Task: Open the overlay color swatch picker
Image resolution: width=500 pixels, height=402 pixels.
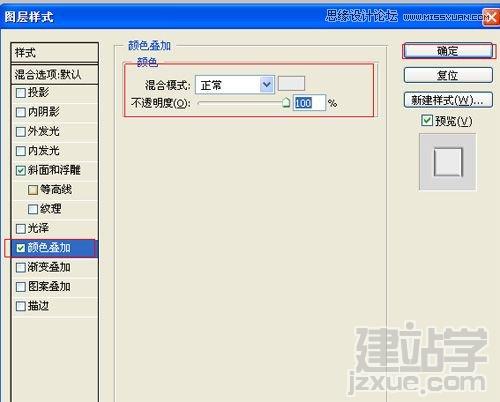Action: pyautogui.click(x=291, y=84)
